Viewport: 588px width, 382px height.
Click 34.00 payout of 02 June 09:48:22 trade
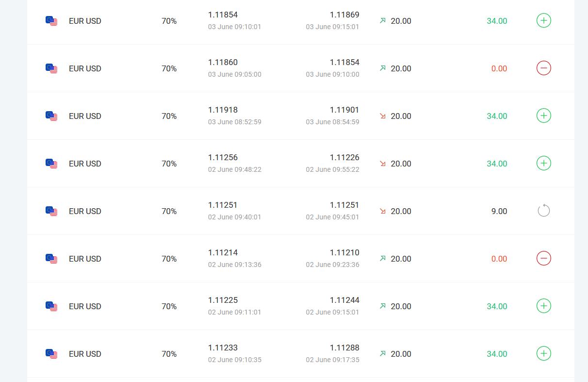497,164
